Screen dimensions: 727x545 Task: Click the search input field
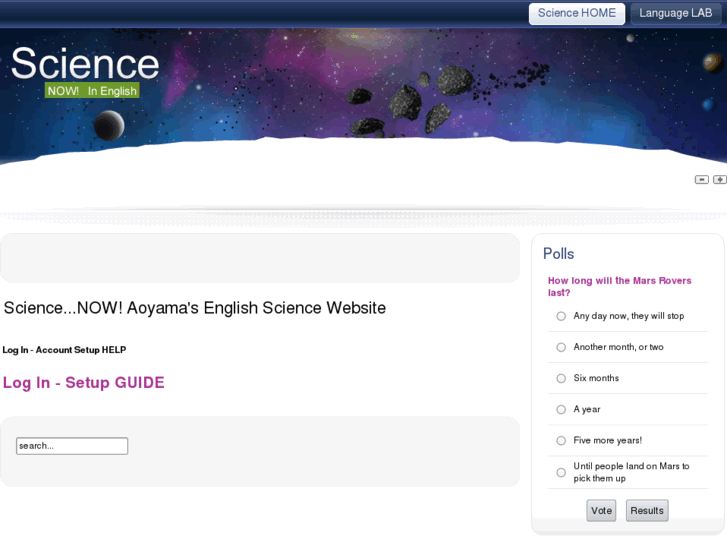[72, 446]
